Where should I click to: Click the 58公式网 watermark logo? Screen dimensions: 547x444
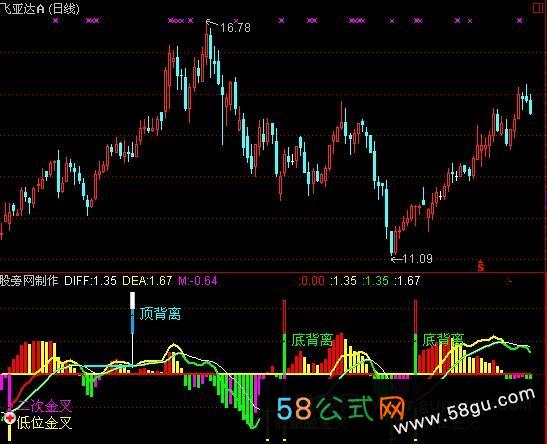(340, 408)
